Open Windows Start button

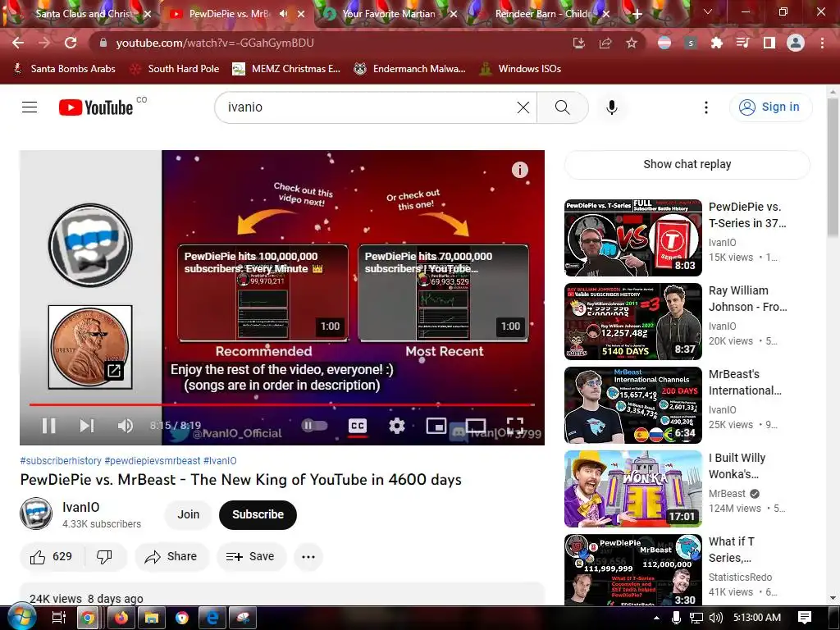(22, 617)
